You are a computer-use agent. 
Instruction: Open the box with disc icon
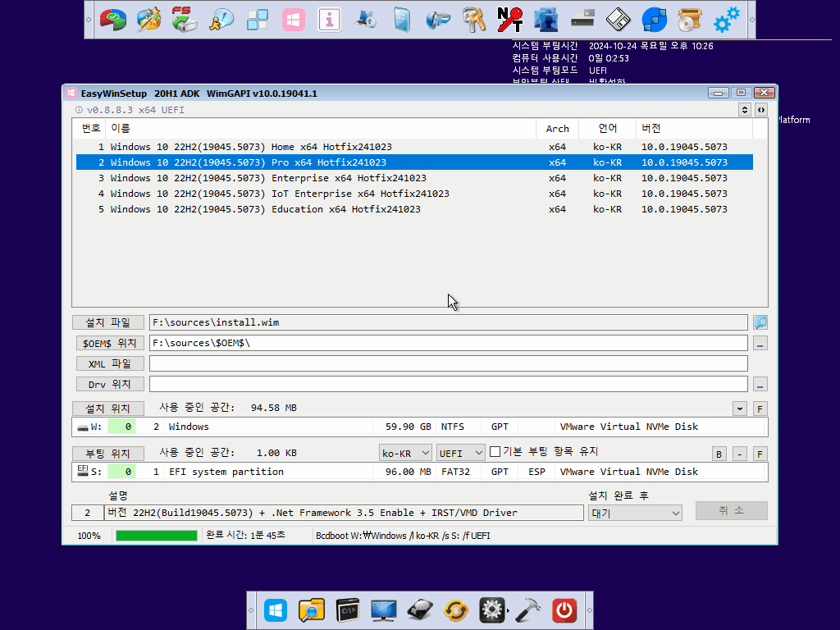689,20
